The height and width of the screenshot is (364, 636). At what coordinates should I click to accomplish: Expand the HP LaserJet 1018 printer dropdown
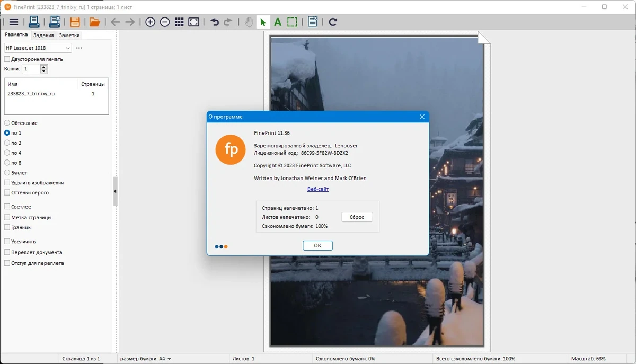point(38,48)
